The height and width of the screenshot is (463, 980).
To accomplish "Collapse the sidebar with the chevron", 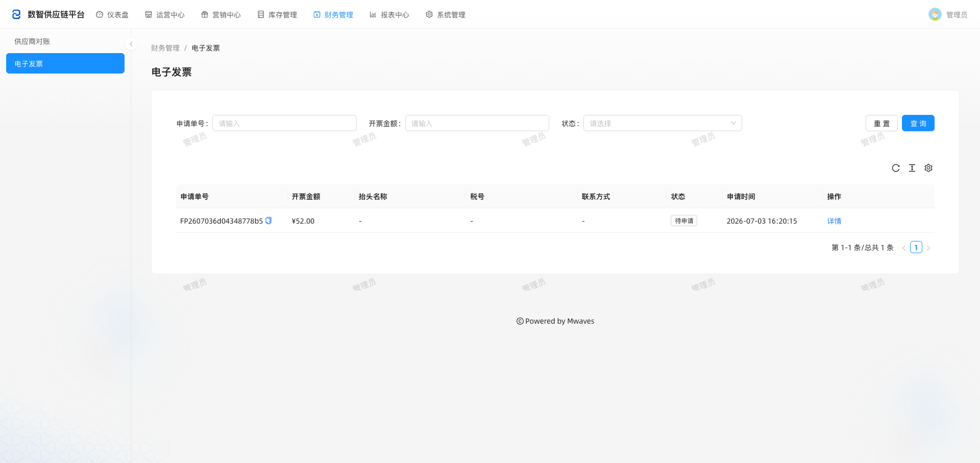I will 131,44.
